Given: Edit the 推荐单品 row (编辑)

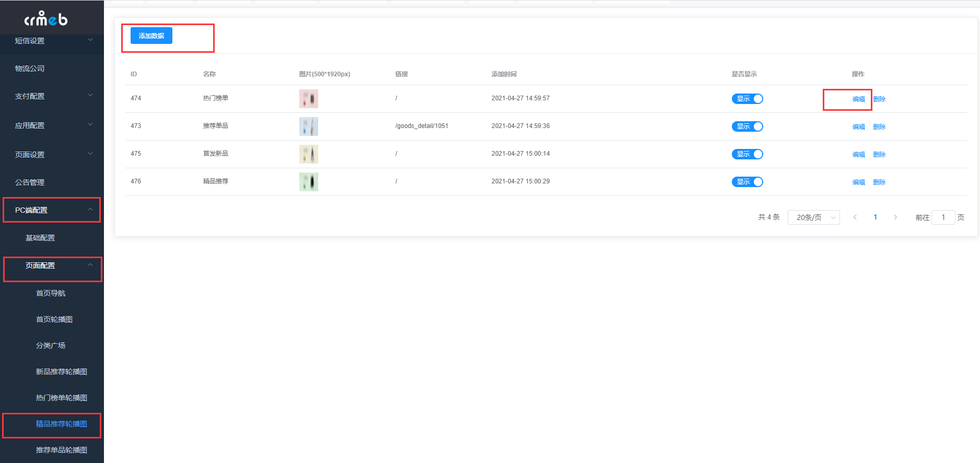Looking at the screenshot, I should coord(859,126).
